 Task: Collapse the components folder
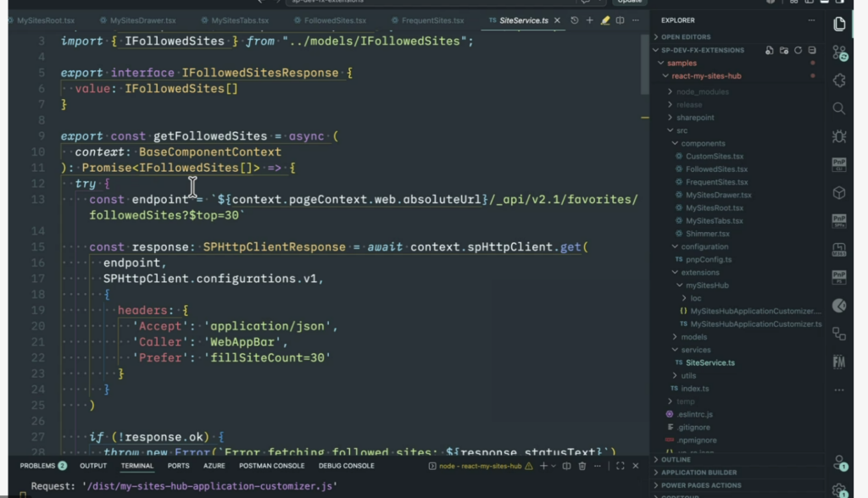(703, 143)
